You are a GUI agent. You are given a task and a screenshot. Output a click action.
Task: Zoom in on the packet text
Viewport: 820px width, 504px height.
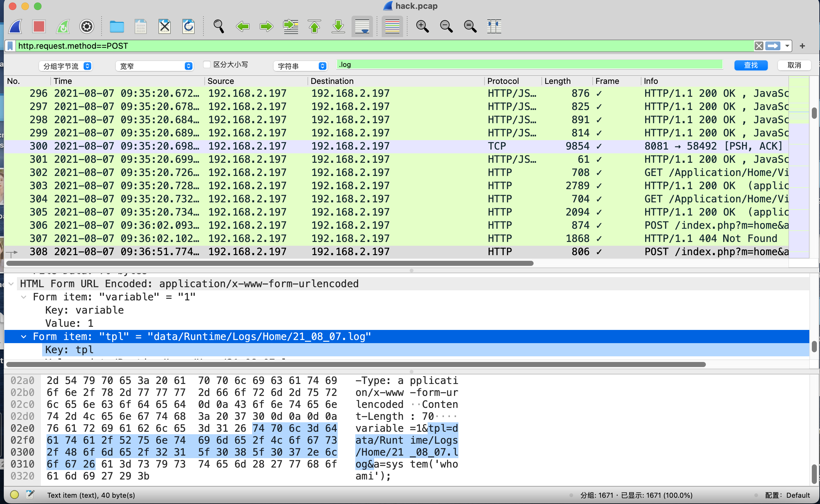point(422,26)
